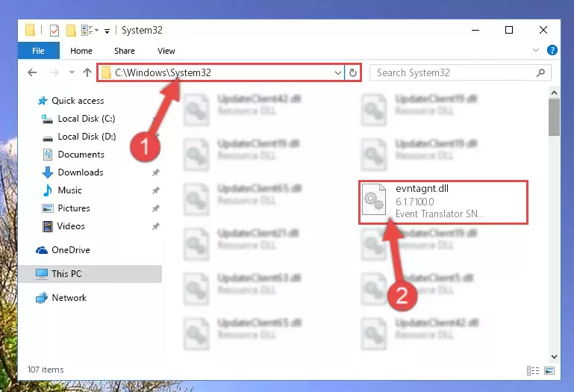Click scrollbar down arrow in file list
The width and height of the screenshot is (574, 392).
(555, 356)
